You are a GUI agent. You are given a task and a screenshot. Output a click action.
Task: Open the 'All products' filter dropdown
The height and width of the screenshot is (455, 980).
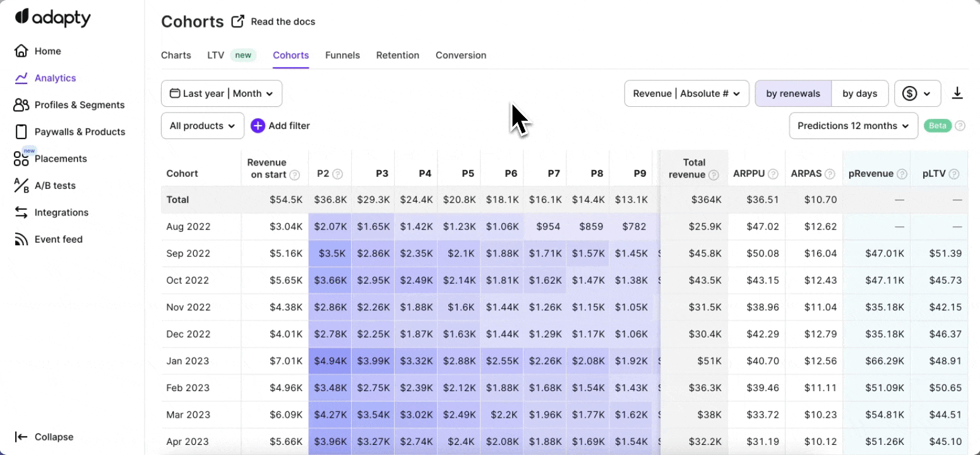(x=203, y=126)
